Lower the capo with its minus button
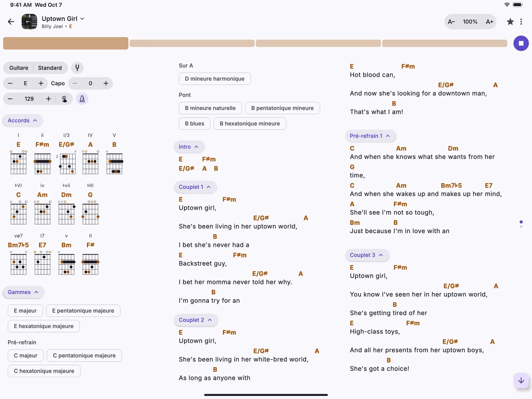Image resolution: width=532 pixels, height=399 pixels. [x=75, y=83]
